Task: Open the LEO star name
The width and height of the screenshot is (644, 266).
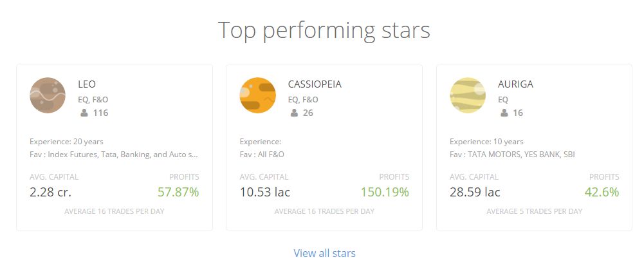Action: coord(87,84)
